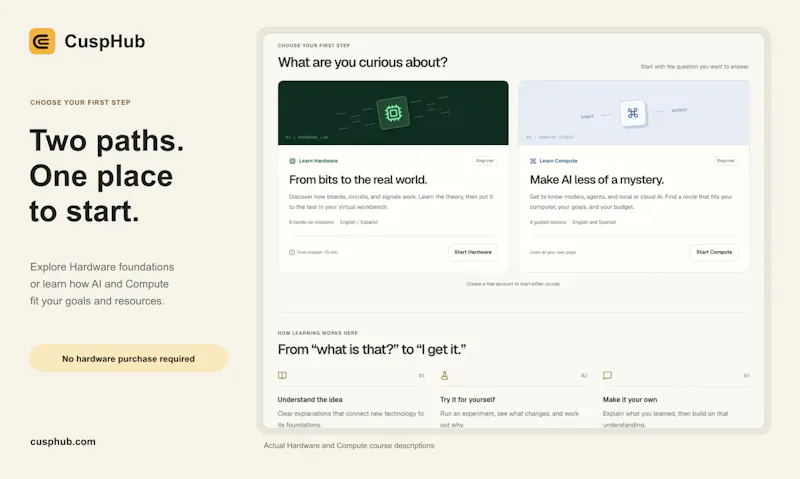Click the small command icon beside Learn Compute
Viewport: 800px width, 479px height.
pos(533,161)
